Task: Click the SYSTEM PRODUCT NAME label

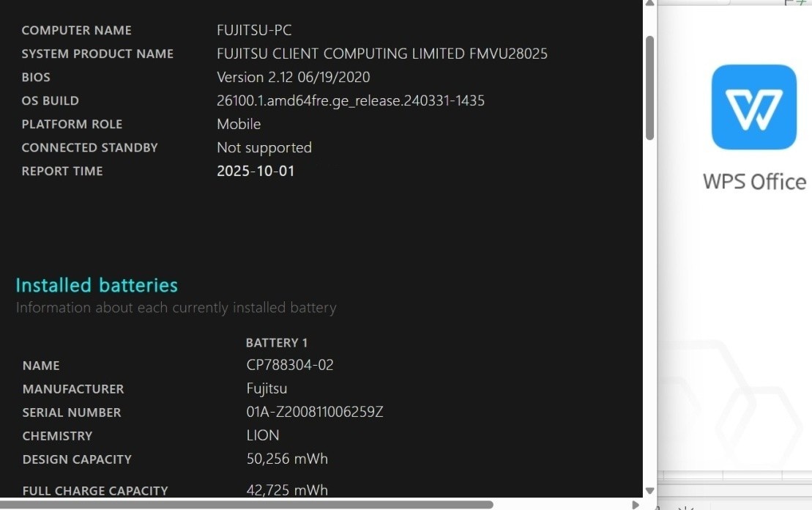Action: click(x=97, y=54)
